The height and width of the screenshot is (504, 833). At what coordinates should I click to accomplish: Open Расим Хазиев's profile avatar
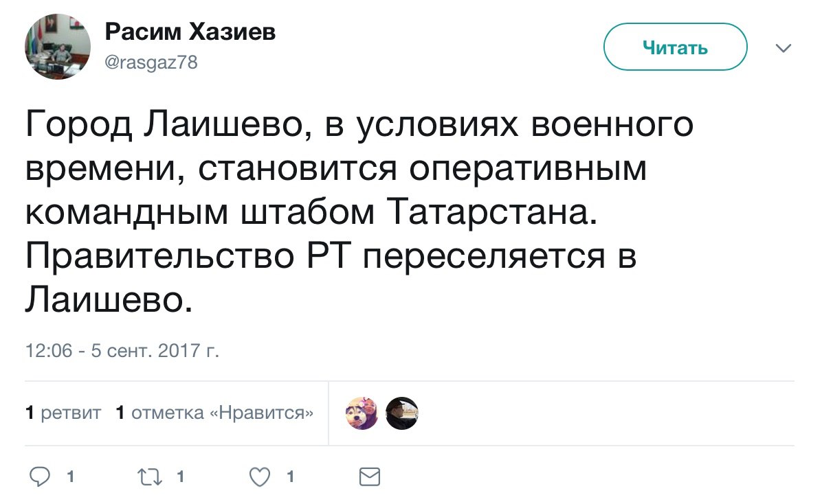click(x=58, y=48)
